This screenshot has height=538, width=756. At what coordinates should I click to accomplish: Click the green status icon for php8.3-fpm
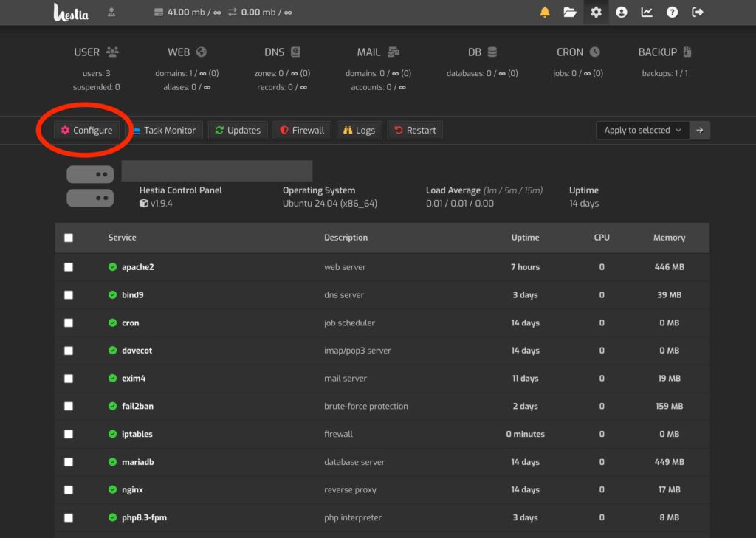click(112, 518)
